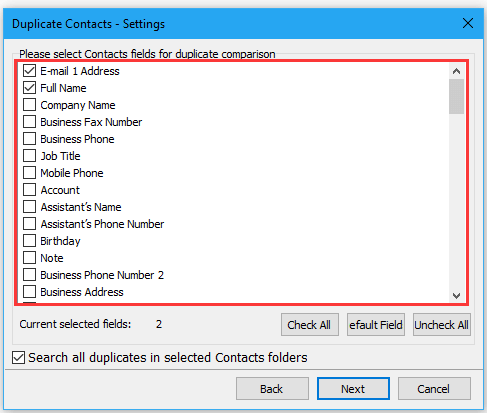Viewport: 487px width, 413px height.
Task: Select the Business Phone checkbox
Action: pos(29,139)
